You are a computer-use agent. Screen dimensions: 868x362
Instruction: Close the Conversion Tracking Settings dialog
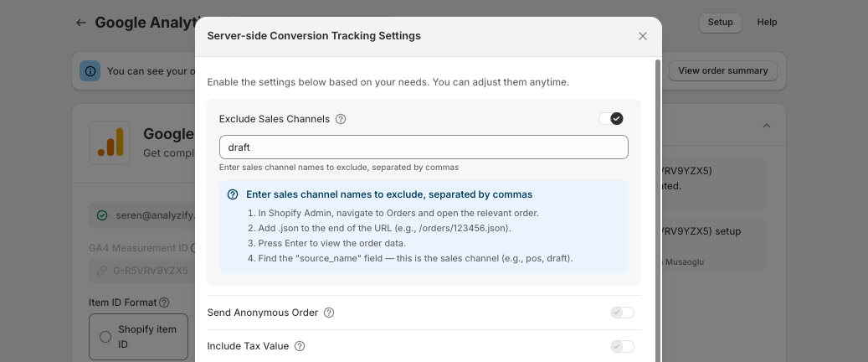click(x=643, y=36)
